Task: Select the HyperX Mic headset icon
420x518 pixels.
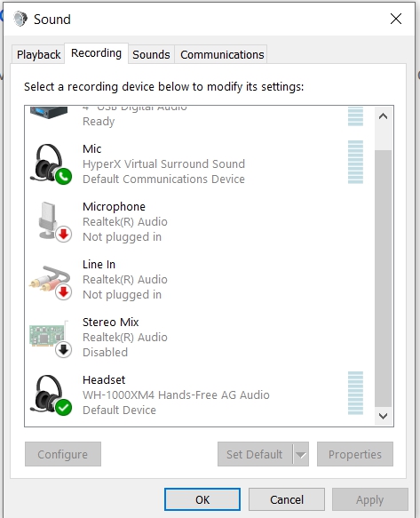Action: 51,163
